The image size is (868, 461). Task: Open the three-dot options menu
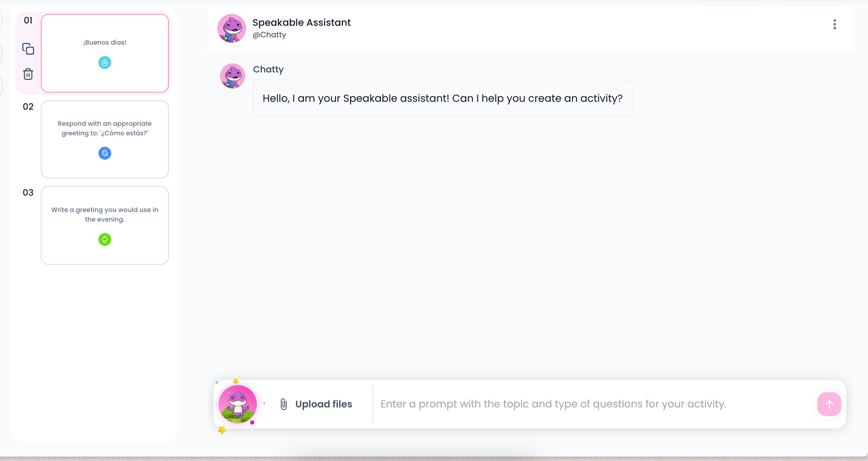[x=834, y=24]
